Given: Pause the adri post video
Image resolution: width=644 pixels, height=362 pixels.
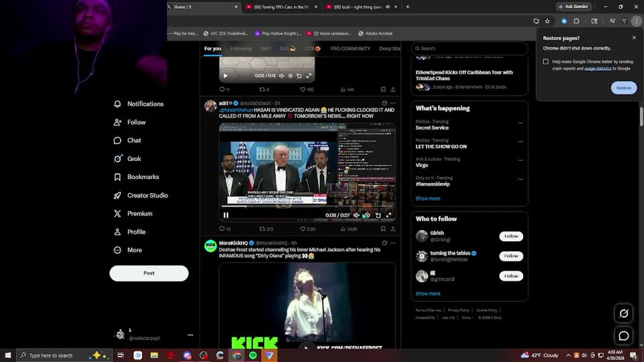Looking at the screenshot, I should (x=226, y=215).
